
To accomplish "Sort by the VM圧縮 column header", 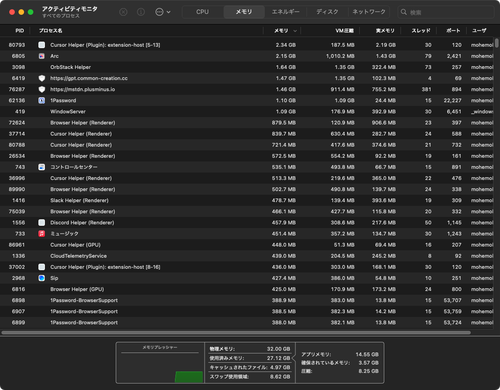I will 344,31.
